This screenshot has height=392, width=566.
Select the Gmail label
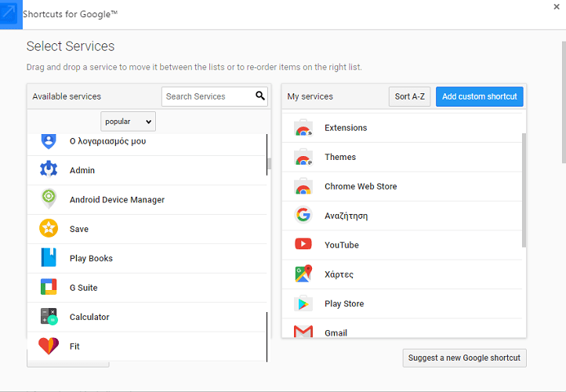point(336,332)
